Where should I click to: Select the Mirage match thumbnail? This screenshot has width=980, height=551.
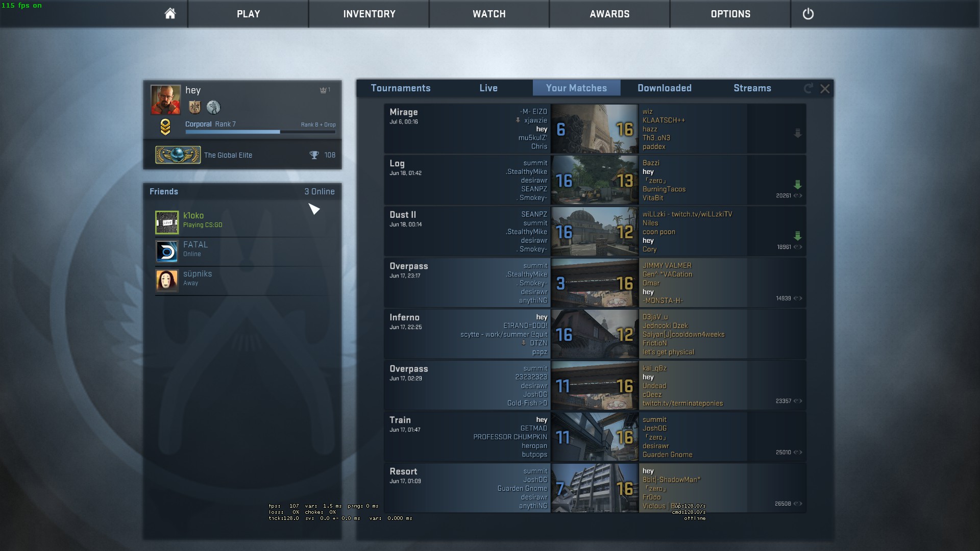click(595, 129)
